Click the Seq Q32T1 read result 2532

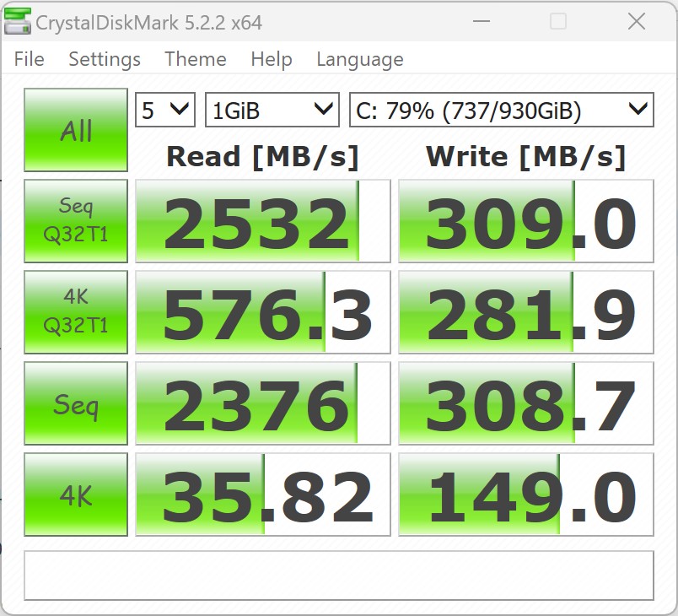(x=263, y=221)
